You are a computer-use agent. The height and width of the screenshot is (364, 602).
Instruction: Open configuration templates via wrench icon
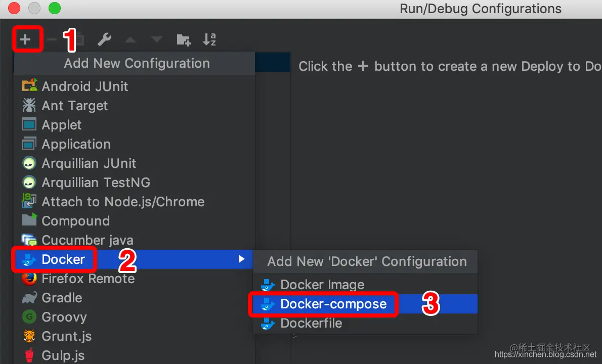[104, 39]
